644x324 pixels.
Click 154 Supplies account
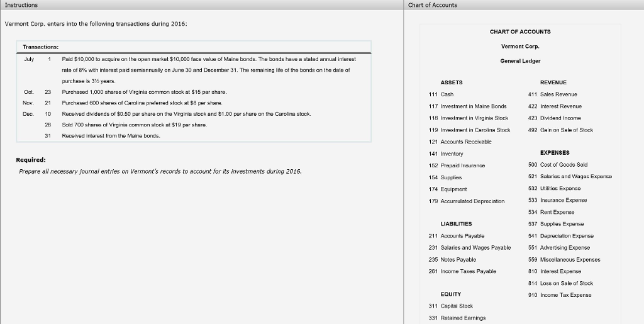pyautogui.click(x=445, y=177)
